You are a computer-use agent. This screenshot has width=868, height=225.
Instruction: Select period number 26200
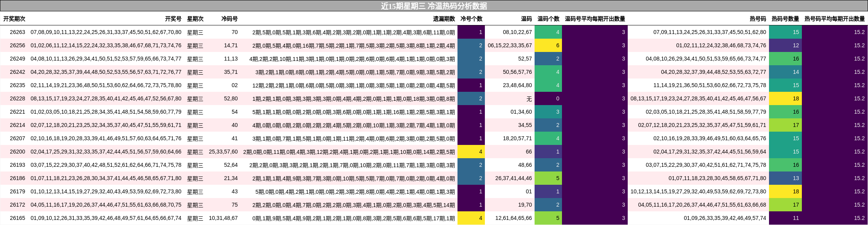click(18, 152)
